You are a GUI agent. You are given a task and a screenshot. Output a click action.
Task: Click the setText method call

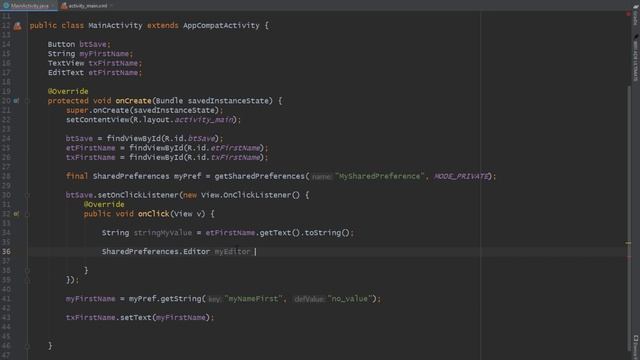[x=136, y=317]
